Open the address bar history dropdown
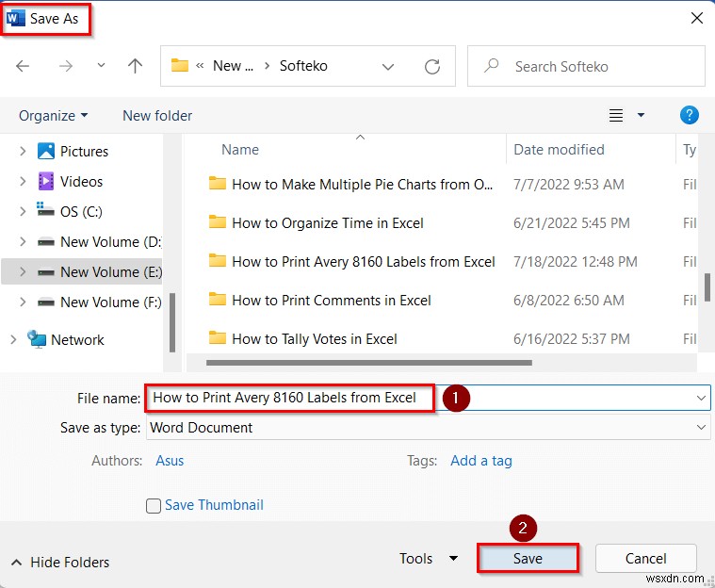This screenshot has height=588, width=715. click(x=388, y=67)
